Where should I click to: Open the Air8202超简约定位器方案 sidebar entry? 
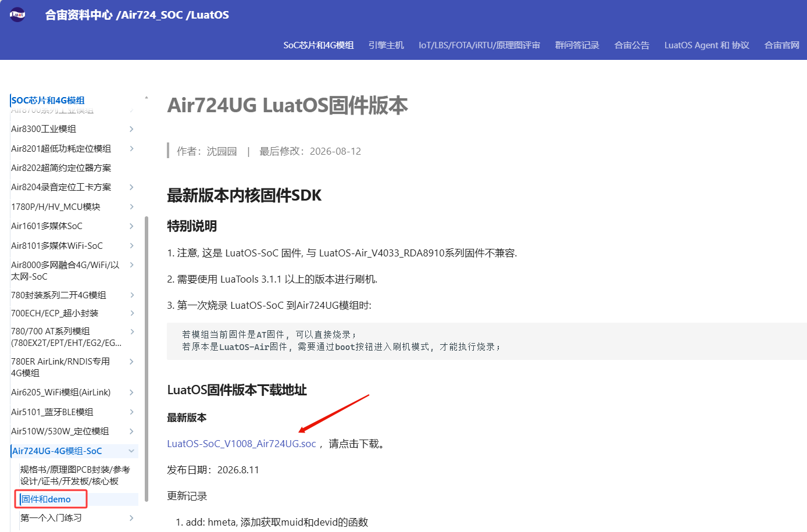point(61,168)
